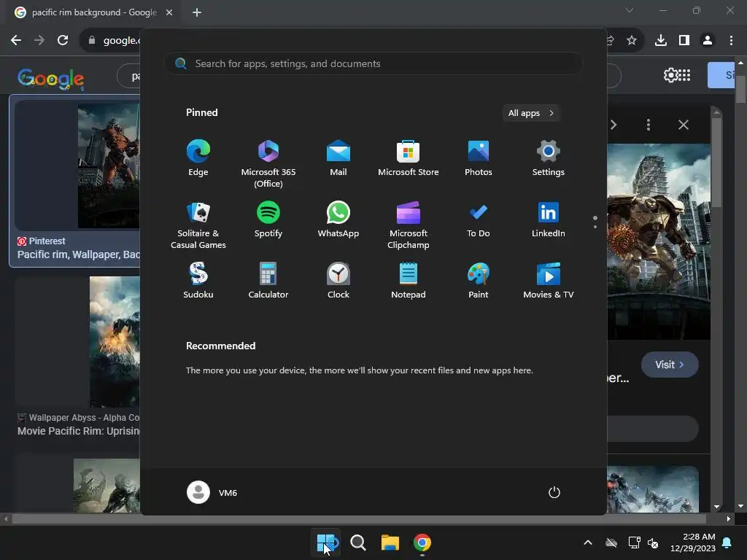The height and width of the screenshot is (560, 747).
Task: Switch to Chrome on the taskbar
Action: click(422, 542)
